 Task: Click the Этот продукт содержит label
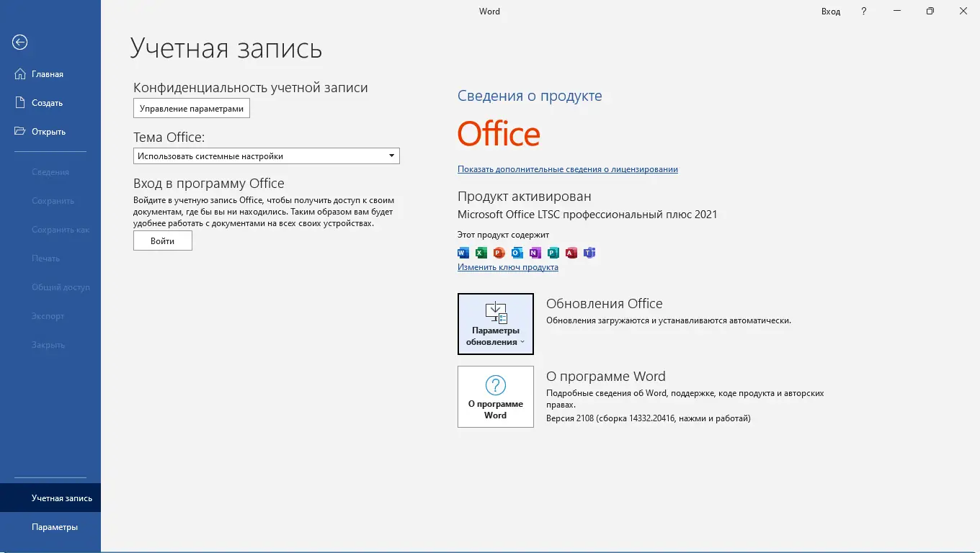coord(503,235)
